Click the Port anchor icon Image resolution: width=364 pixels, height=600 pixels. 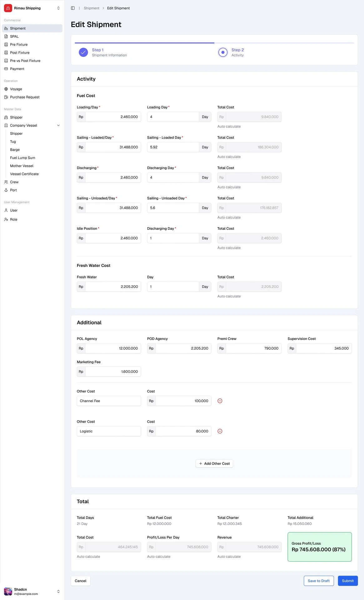(6, 190)
